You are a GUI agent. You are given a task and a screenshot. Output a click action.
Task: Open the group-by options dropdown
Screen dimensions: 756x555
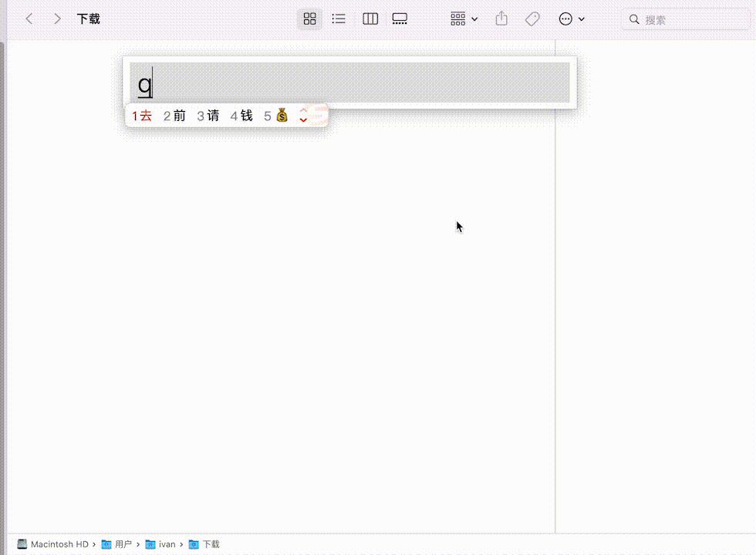[464, 18]
